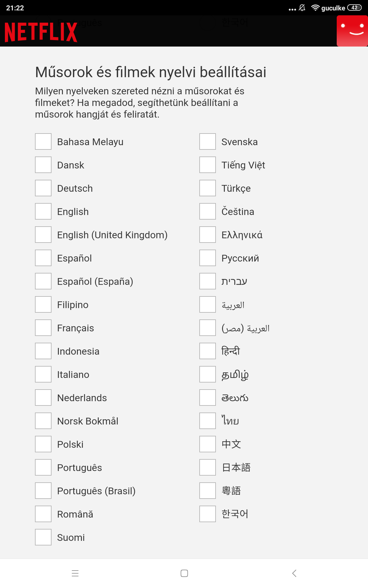Viewport: 368px width, 588px height.
Task: Select the Română language checkbox
Action: point(43,514)
